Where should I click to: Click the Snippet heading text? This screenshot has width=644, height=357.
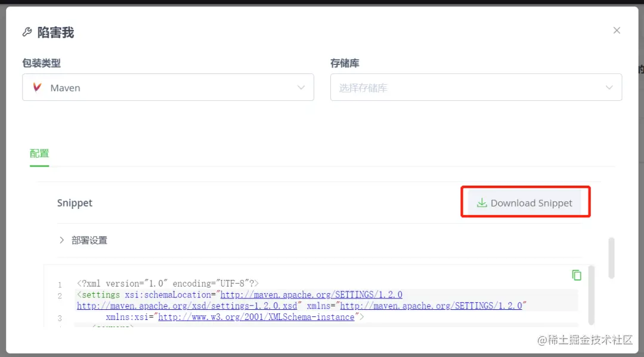coord(75,203)
